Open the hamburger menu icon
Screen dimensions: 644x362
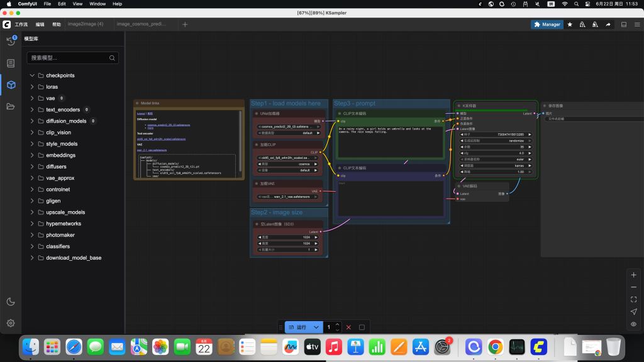[x=637, y=25]
